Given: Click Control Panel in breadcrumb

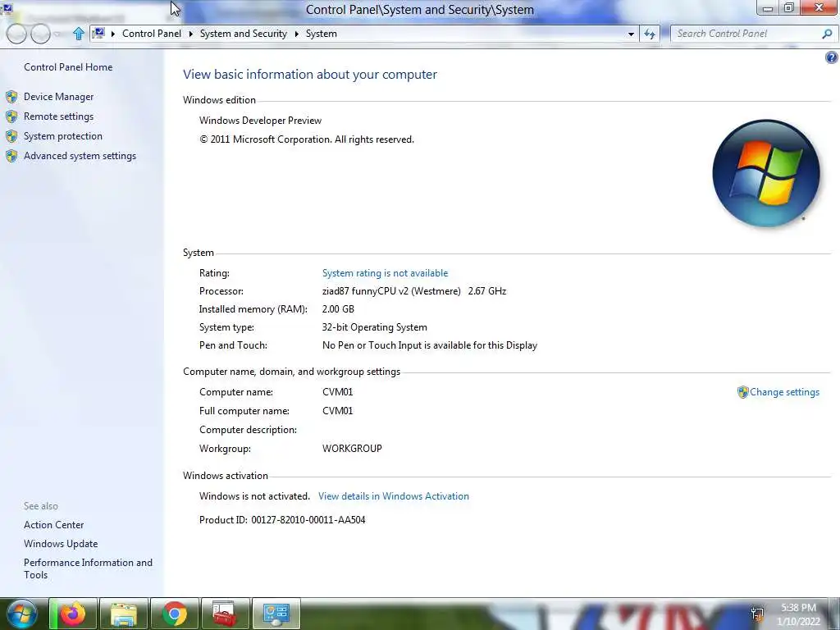Looking at the screenshot, I should [152, 34].
